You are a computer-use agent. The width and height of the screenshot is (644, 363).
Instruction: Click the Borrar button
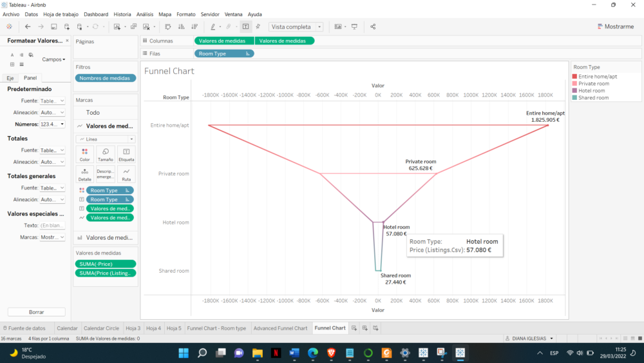37,312
